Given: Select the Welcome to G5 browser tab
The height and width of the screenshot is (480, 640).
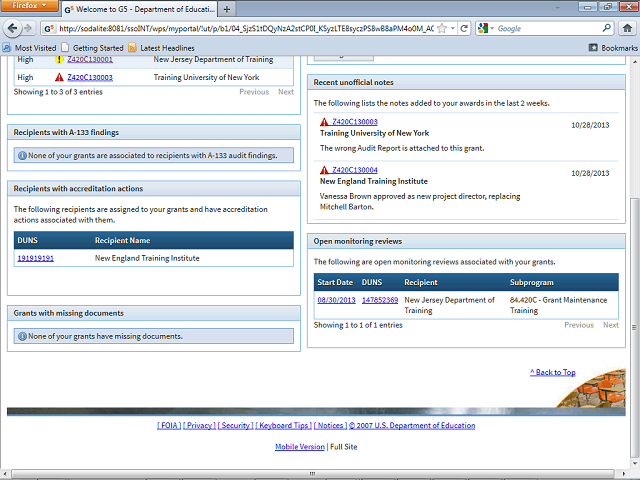Looking at the screenshot, I should (140, 8).
